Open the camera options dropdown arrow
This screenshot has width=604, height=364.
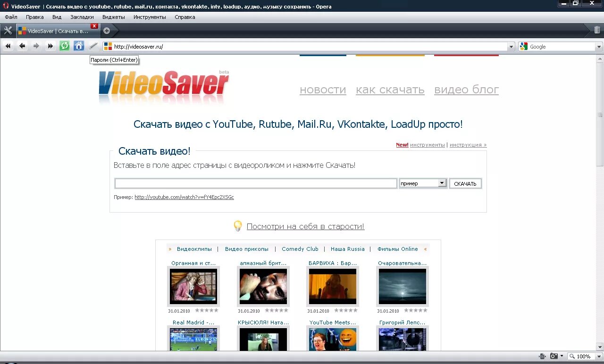pyautogui.click(x=562, y=356)
